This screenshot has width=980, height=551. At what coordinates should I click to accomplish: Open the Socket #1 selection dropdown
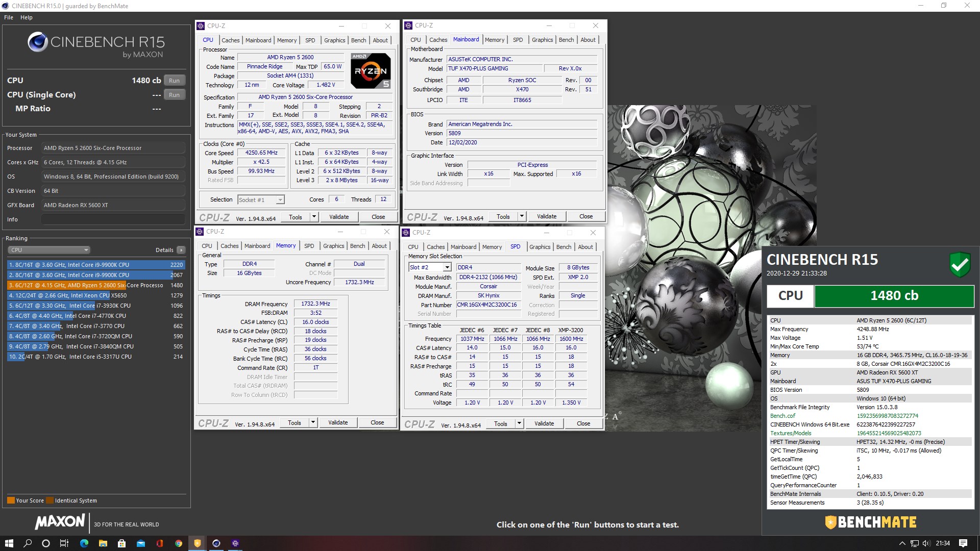(x=261, y=200)
